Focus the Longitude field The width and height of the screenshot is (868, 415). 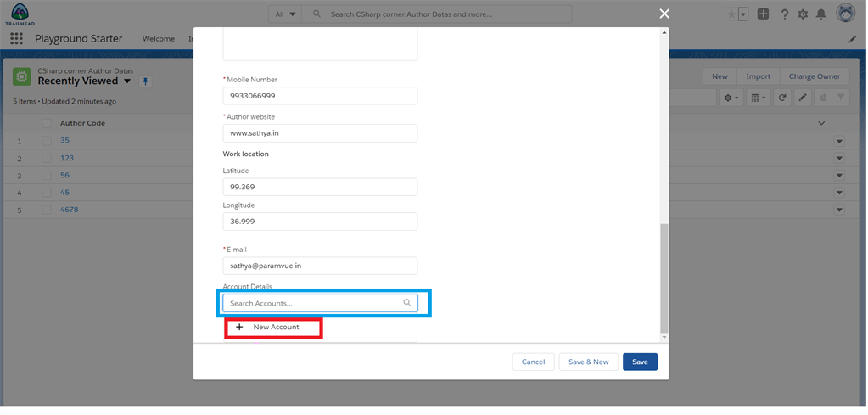click(x=320, y=222)
